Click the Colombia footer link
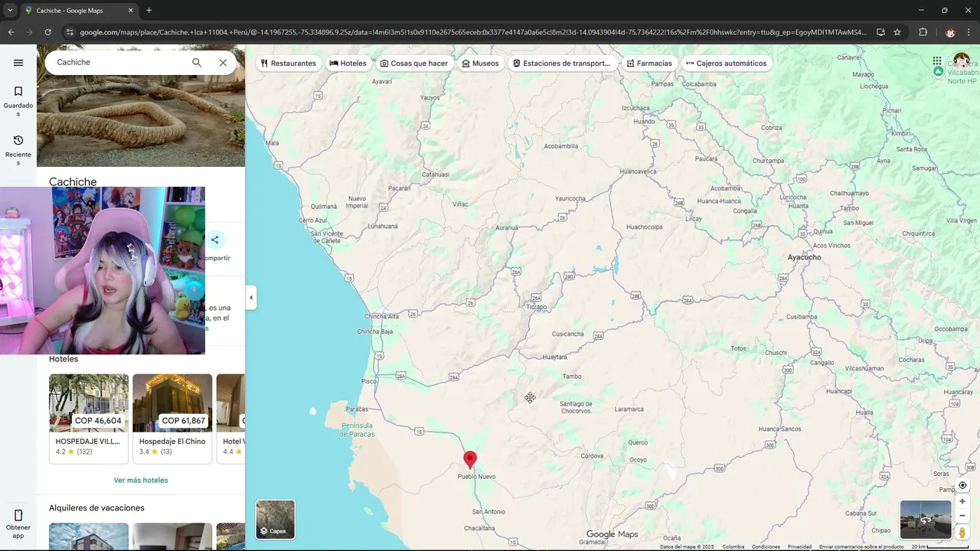 coord(733,546)
